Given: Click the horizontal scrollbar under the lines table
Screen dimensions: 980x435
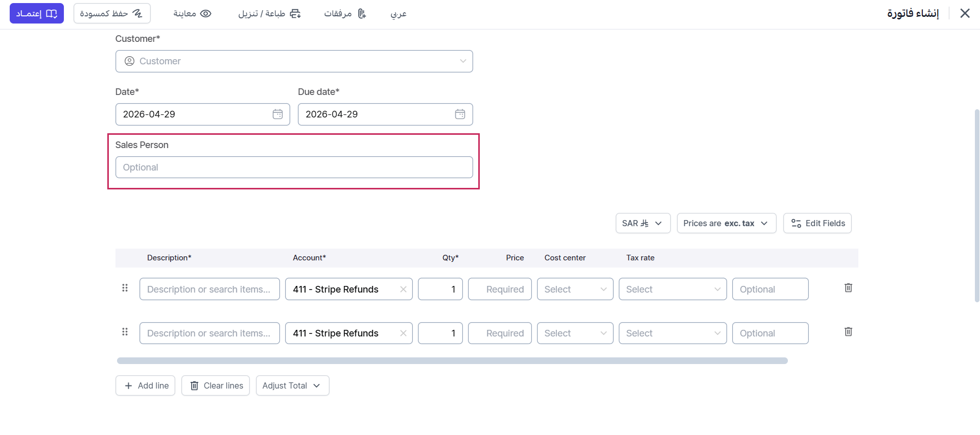Looking at the screenshot, I should [x=452, y=360].
